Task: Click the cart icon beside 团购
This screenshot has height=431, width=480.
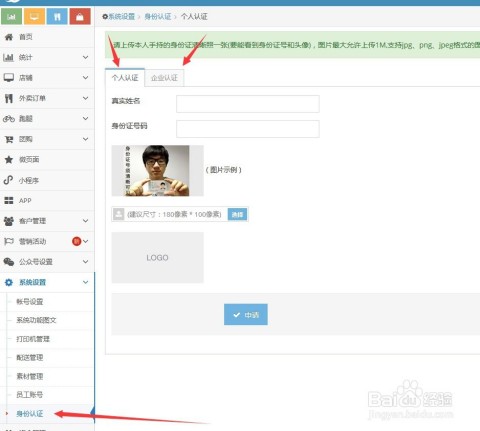Action: [x=9, y=139]
